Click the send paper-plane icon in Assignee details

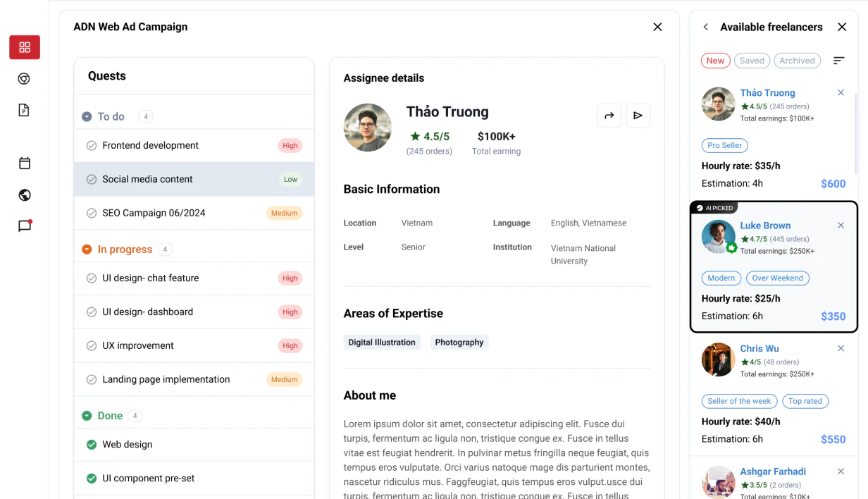coord(638,115)
